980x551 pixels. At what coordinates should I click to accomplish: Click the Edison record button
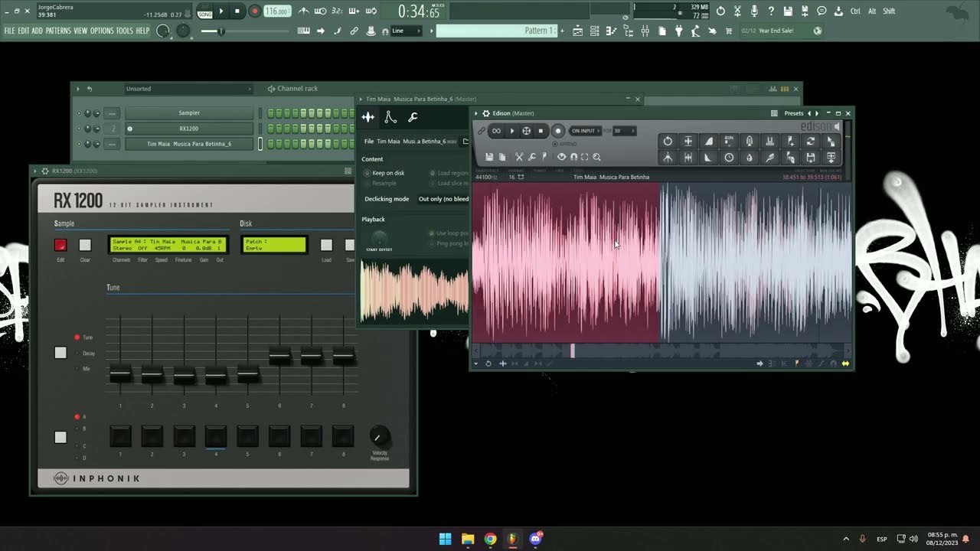pos(558,131)
